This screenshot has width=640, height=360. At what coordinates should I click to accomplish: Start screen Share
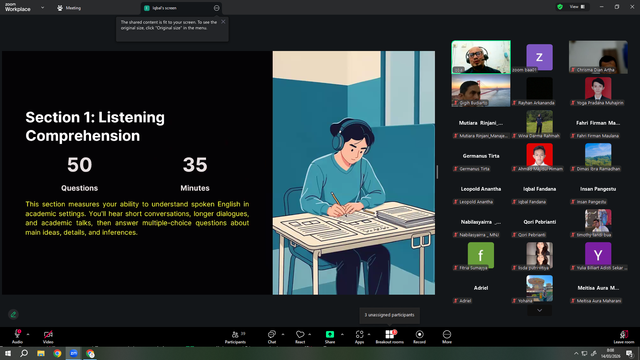tap(330, 337)
